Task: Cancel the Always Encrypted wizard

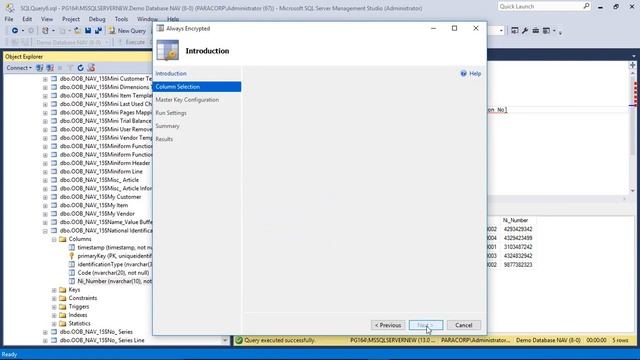Action: point(464,325)
